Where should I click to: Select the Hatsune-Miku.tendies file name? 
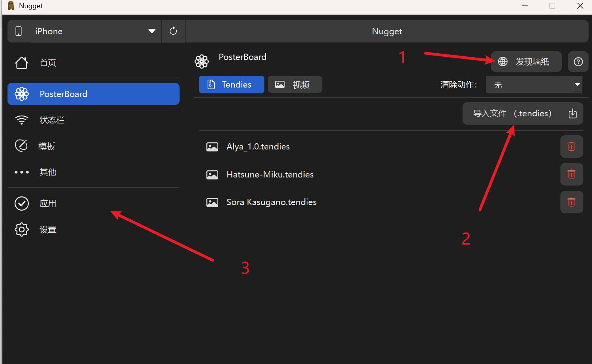[270, 174]
